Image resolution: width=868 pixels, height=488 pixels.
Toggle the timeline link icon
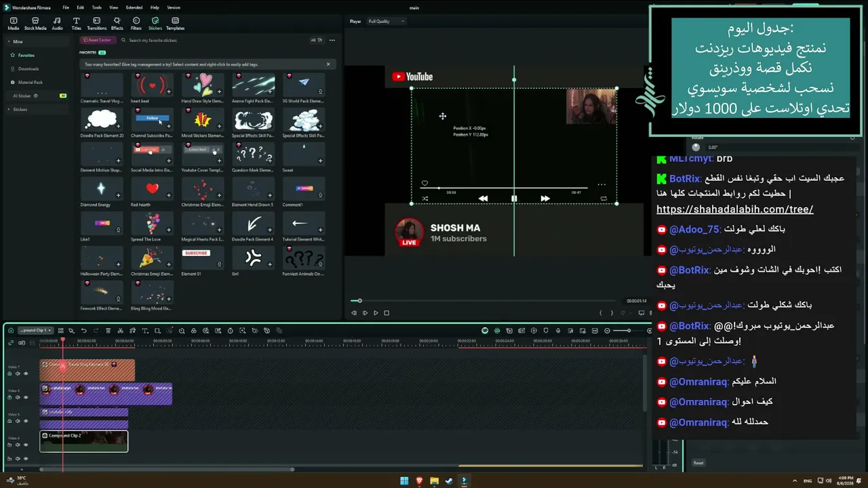(10, 343)
